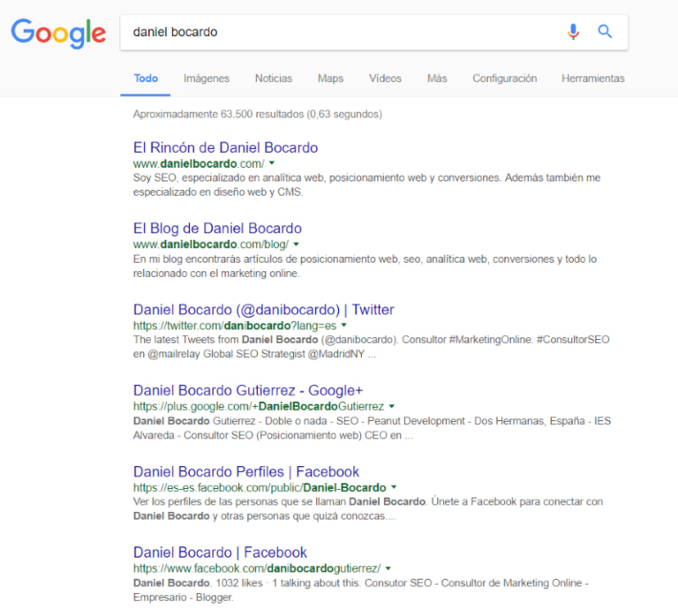Expand arrow beside www.danielbocardo.com/ URL
678x616 pixels.
click(x=272, y=164)
